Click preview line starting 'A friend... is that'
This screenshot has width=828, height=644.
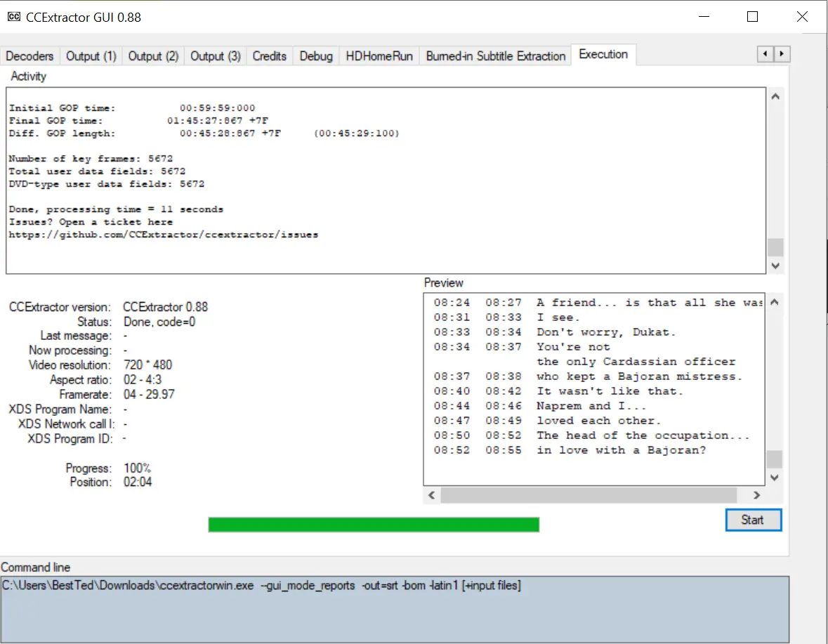click(x=650, y=303)
